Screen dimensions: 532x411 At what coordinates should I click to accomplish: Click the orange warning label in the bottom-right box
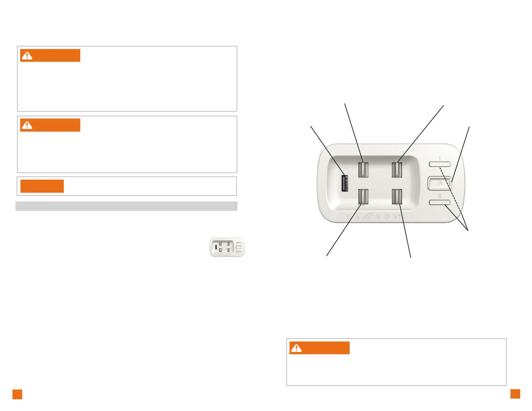point(319,348)
